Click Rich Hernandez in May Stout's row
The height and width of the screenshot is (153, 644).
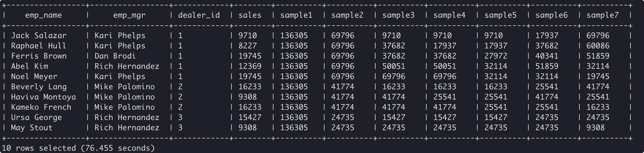coord(127,128)
